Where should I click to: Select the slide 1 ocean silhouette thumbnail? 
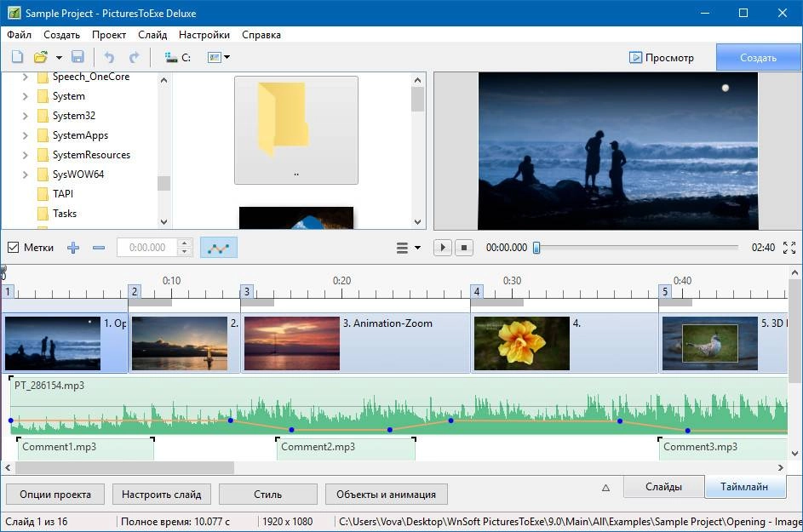pyautogui.click(x=53, y=343)
